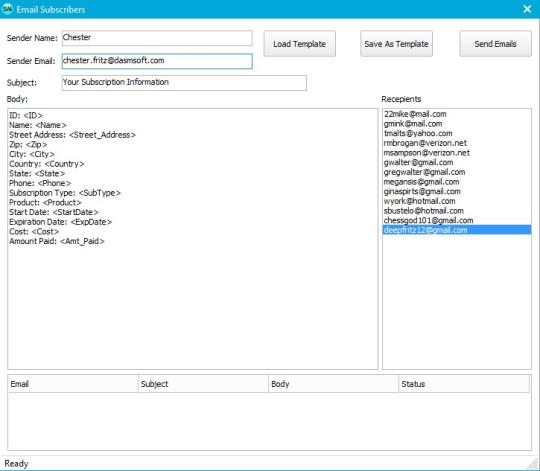Click the Status column header
The image size is (540, 471).
point(464,384)
